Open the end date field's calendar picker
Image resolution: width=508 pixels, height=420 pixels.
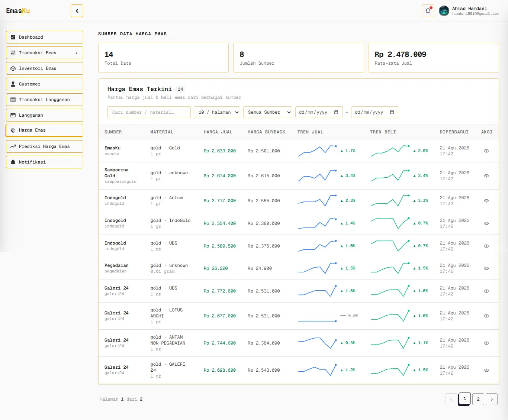(392, 112)
